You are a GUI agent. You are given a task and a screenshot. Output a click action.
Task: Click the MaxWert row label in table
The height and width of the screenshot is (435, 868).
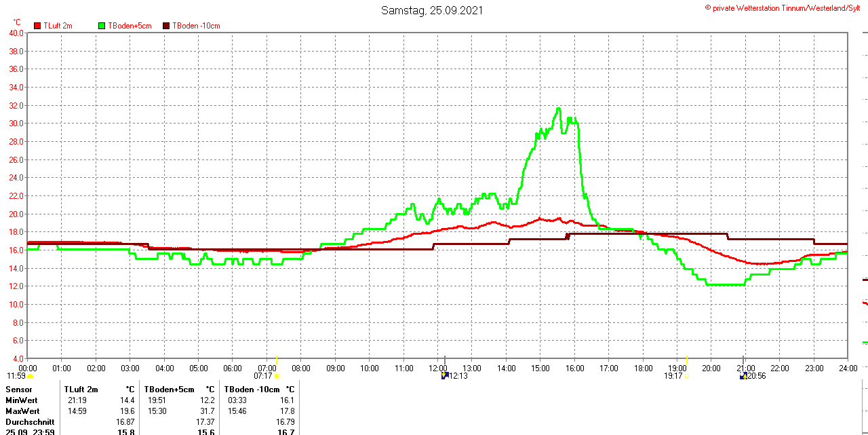[x=22, y=411]
